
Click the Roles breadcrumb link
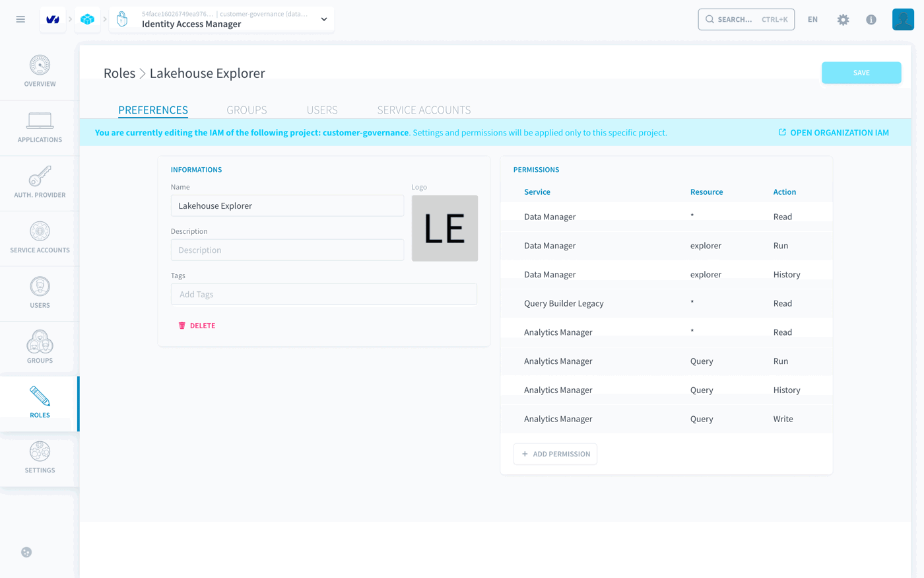click(x=119, y=73)
